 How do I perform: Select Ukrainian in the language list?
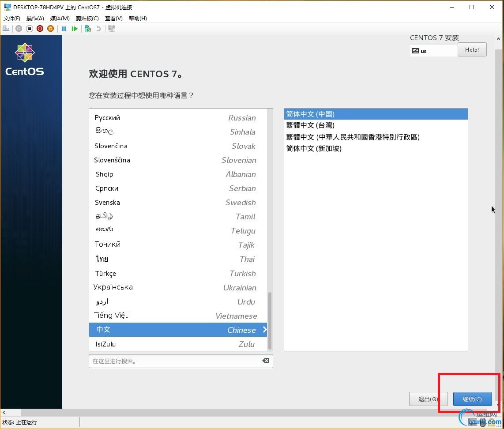coord(178,288)
